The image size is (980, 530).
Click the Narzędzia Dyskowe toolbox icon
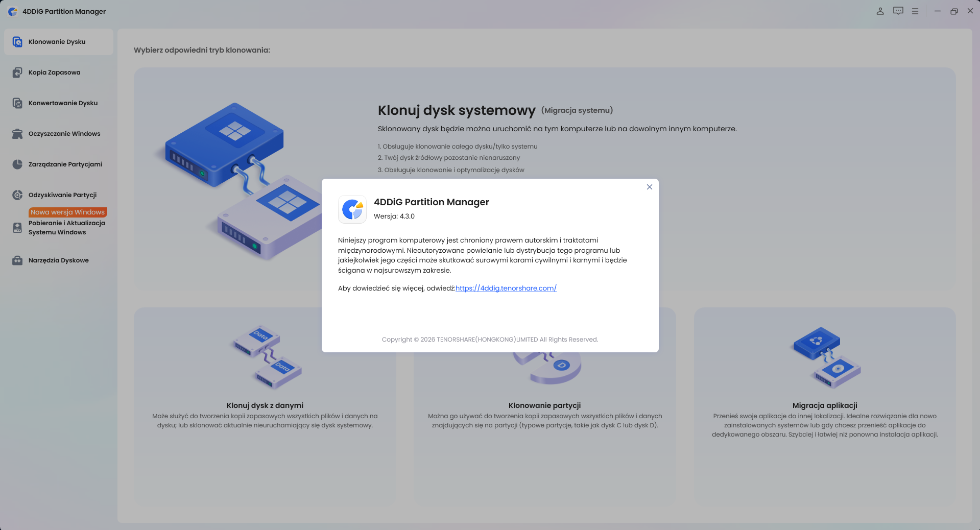(x=17, y=260)
